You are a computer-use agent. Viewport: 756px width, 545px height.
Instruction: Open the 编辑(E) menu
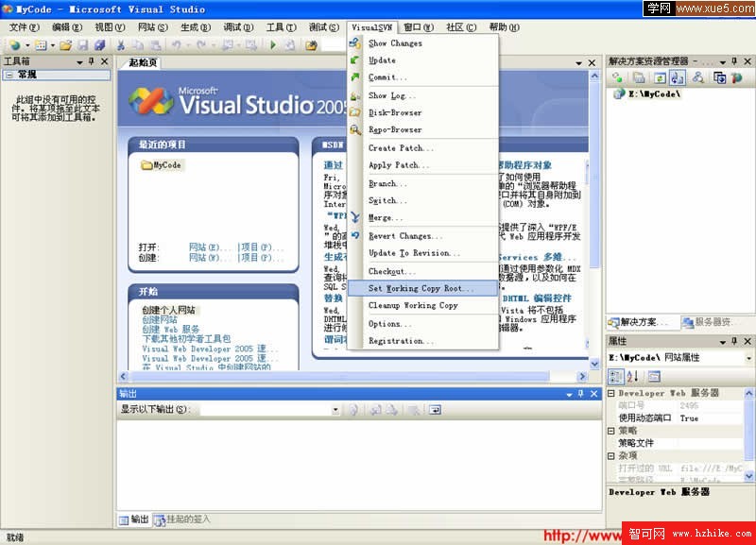67,27
